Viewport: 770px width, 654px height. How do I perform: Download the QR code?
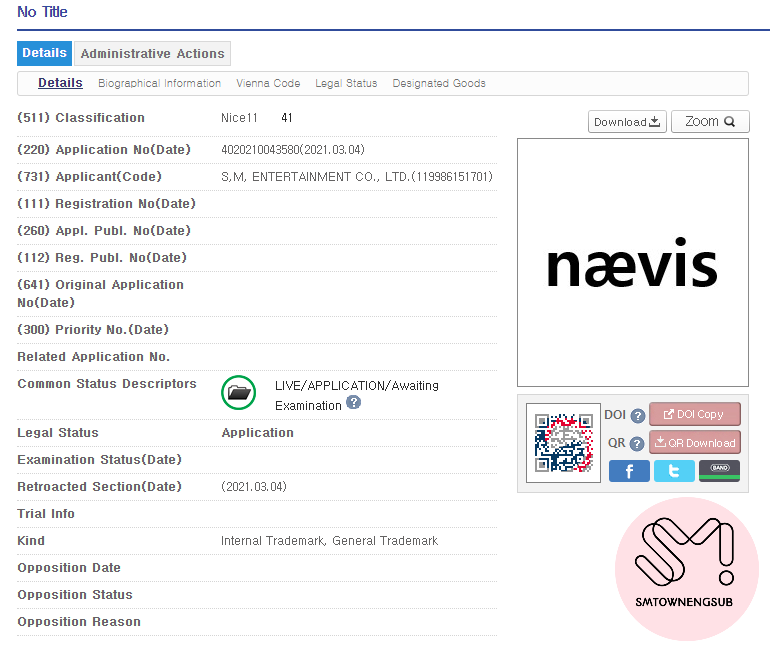[695, 443]
